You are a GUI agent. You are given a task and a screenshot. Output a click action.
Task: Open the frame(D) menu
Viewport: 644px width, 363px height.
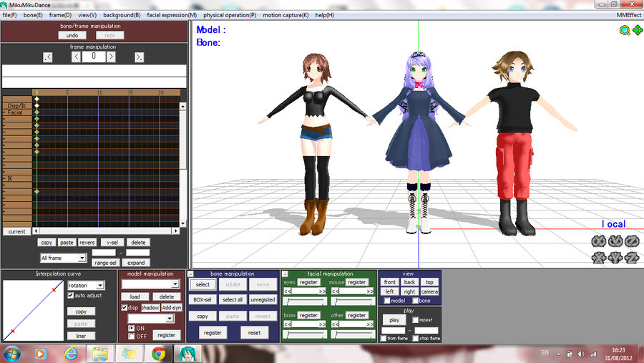coord(60,15)
